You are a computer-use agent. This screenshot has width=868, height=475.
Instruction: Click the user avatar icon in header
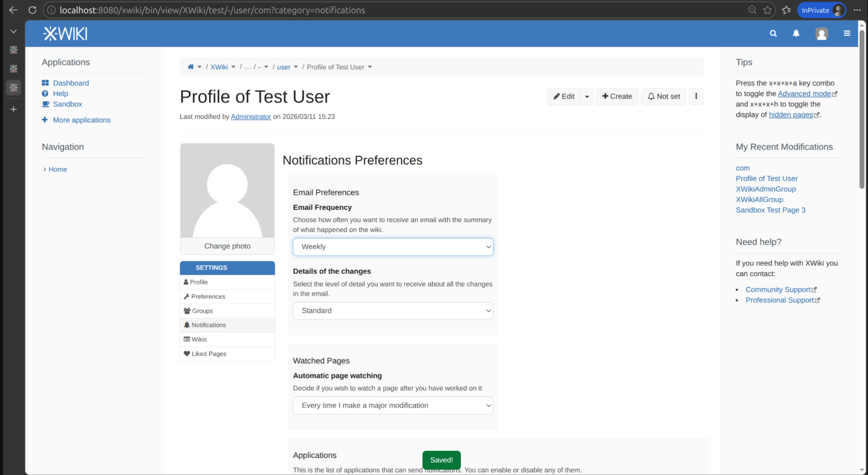(821, 34)
